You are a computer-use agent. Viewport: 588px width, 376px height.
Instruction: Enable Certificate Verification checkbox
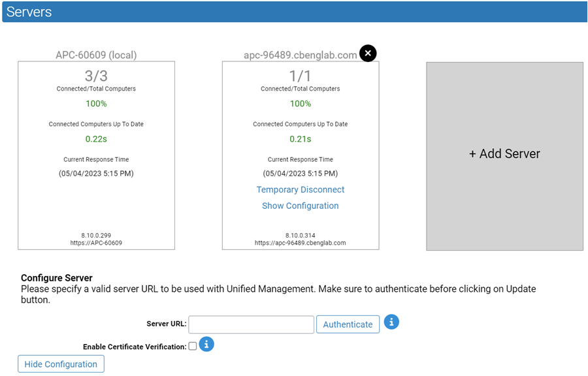(x=191, y=344)
